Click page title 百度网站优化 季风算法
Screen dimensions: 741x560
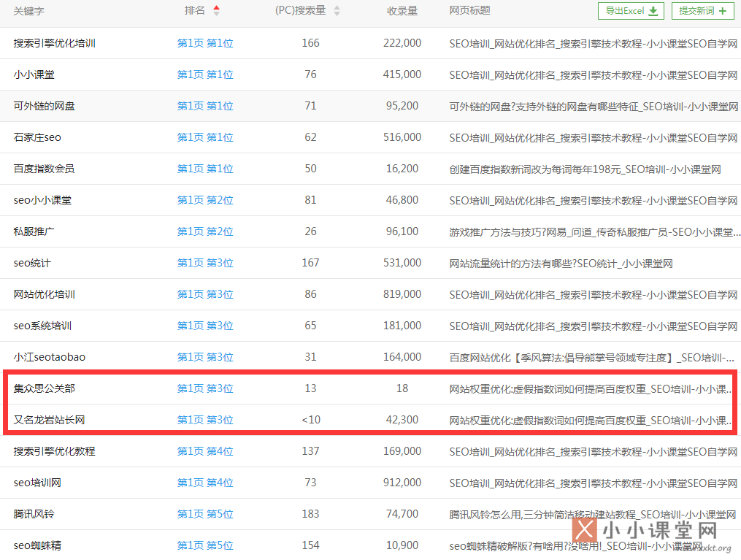[x=591, y=358]
